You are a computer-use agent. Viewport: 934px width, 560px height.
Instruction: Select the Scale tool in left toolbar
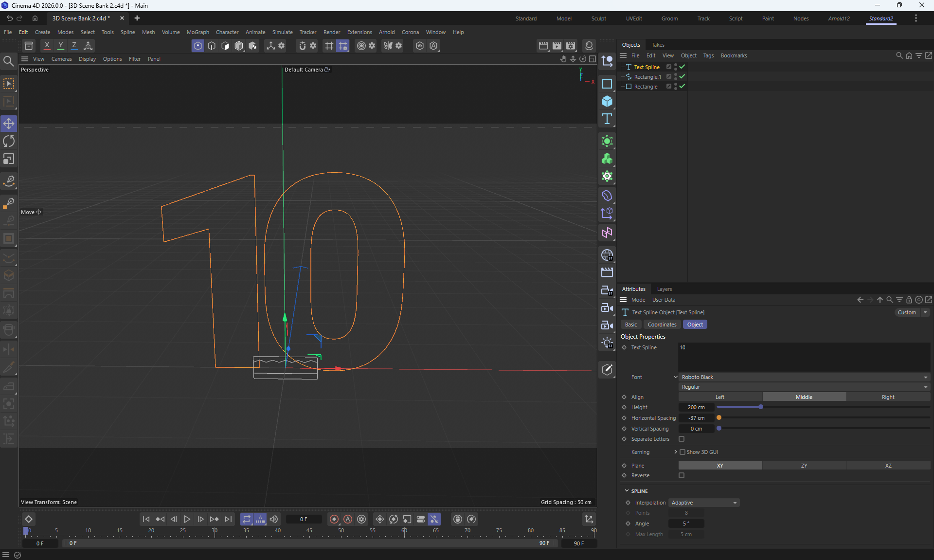[9, 159]
